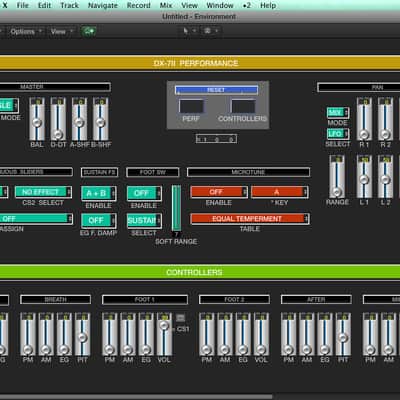This screenshot has height=400, width=400.
Task: Open the Mix menu
Action: tap(166, 5)
